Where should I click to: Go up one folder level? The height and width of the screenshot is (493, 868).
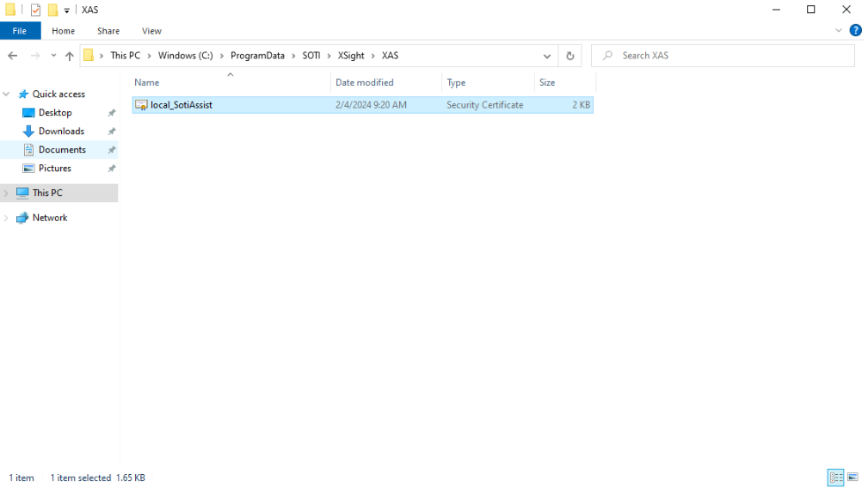(69, 55)
